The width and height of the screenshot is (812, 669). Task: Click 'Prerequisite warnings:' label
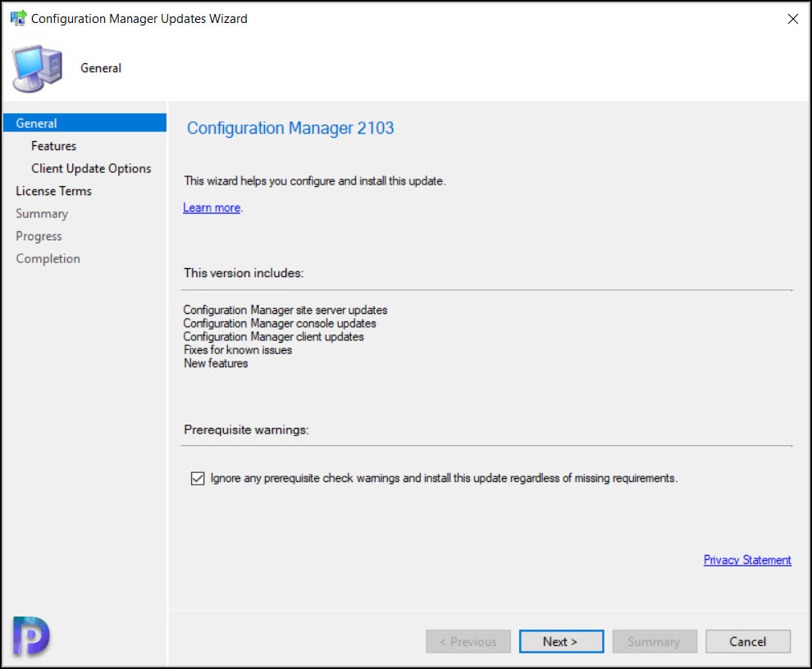click(246, 430)
